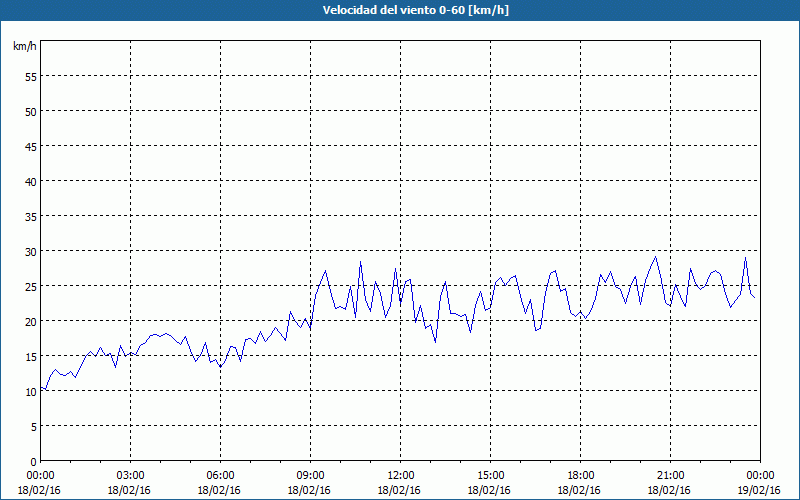
Task: Click the 19/02/16 date label
Action: click(759, 490)
